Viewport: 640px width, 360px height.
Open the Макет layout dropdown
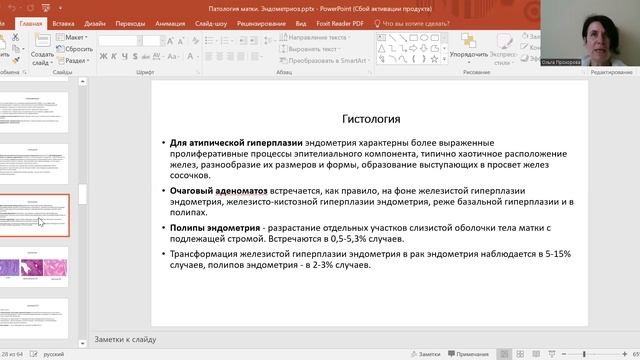[72, 37]
